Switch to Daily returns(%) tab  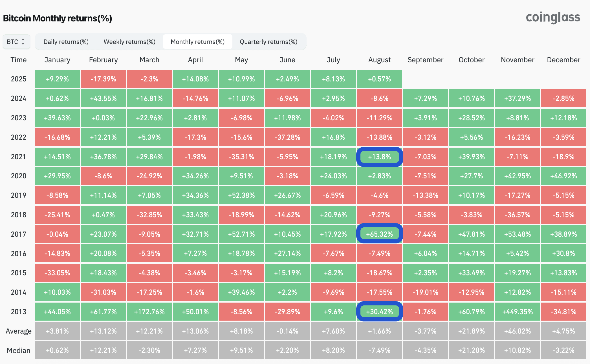click(x=66, y=42)
